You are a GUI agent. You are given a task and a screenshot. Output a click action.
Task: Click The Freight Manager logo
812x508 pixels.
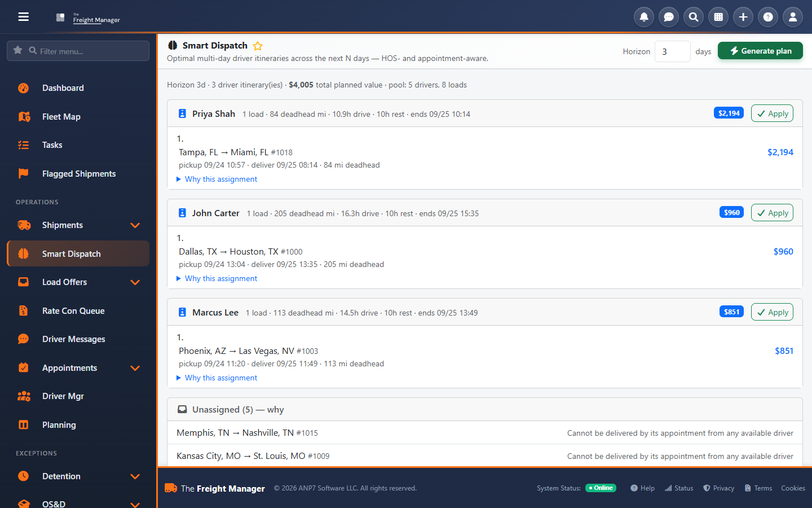point(88,17)
